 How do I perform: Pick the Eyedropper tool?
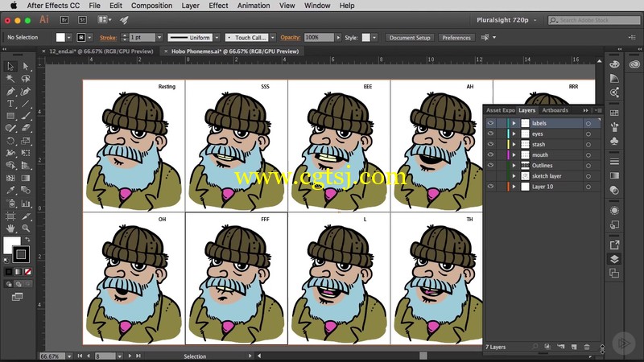tap(10, 191)
